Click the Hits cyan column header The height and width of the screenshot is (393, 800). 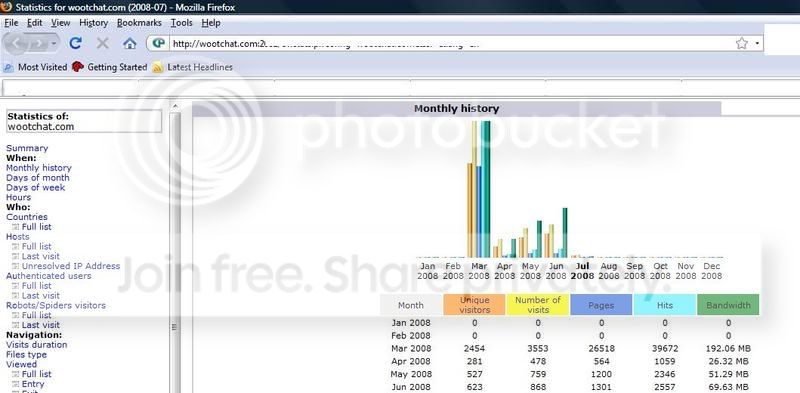pyautogui.click(x=664, y=305)
